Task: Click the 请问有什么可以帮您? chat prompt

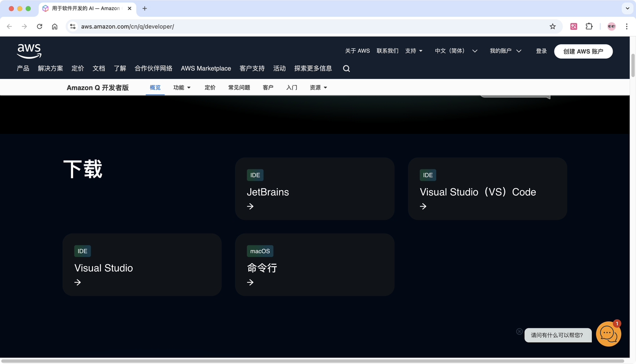Action: coord(558,335)
